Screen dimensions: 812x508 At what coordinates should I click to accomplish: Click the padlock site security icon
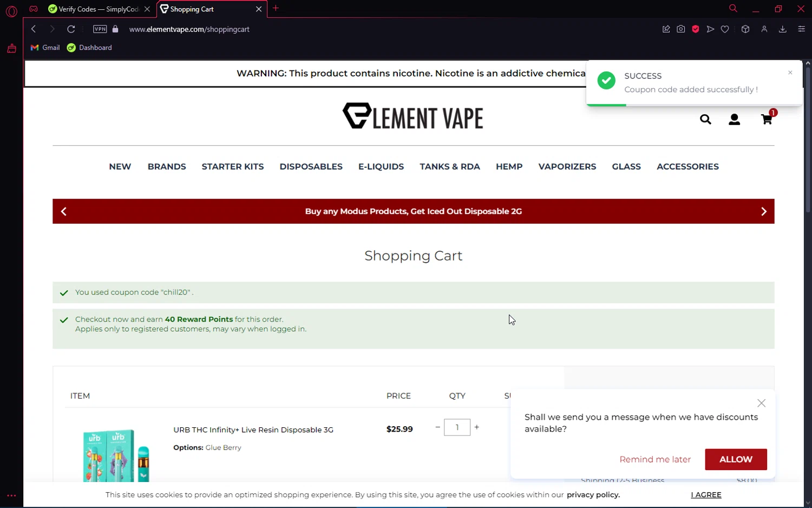pyautogui.click(x=115, y=29)
